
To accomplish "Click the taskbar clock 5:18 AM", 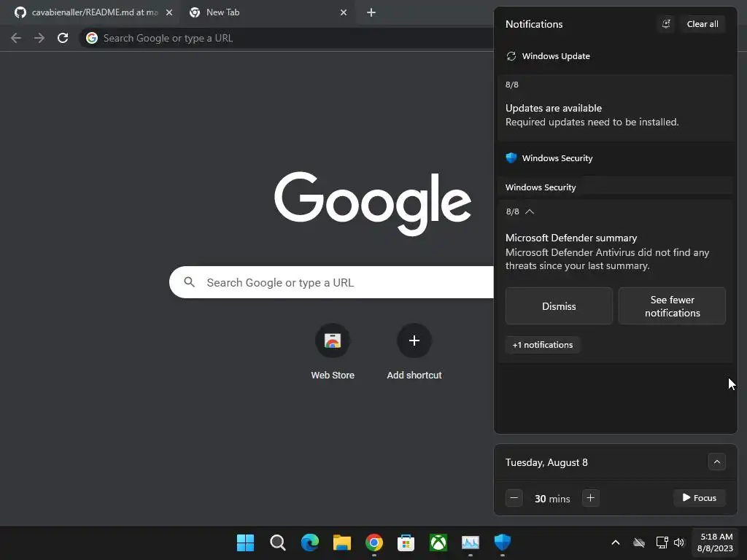I will point(715,542).
